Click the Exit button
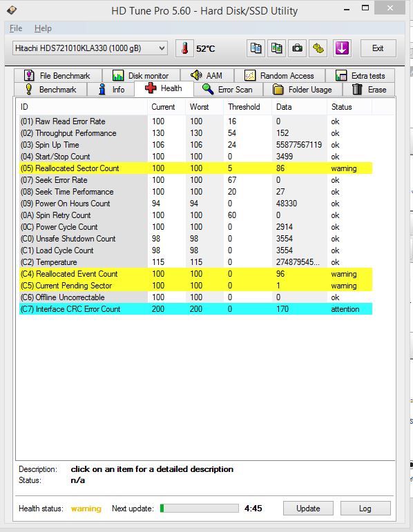Viewport: 413px width, 532px height. coord(378,48)
